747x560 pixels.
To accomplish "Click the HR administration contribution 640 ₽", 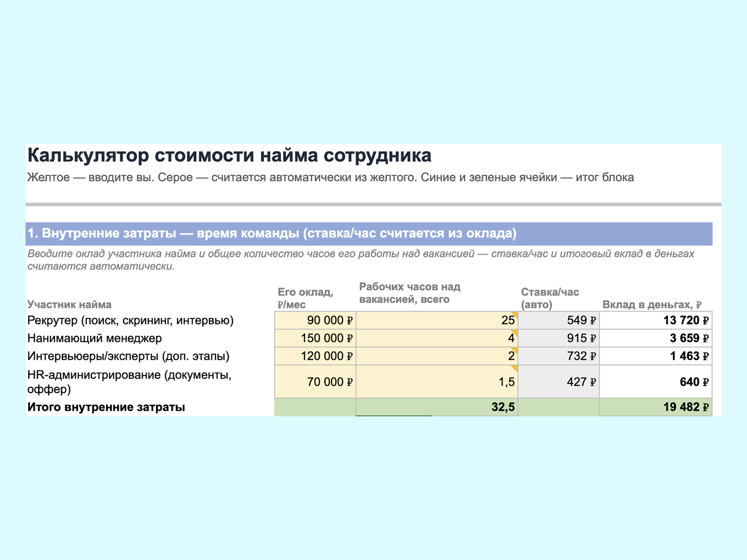I will (656, 381).
